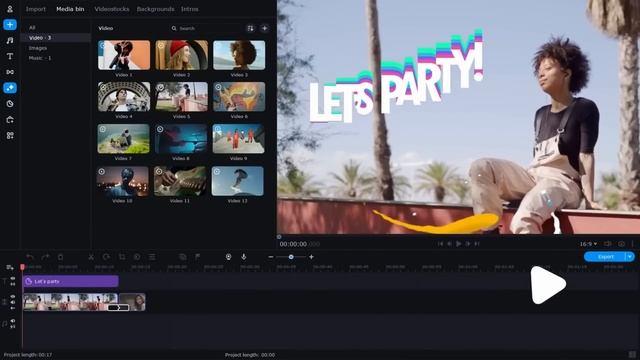Screen dimensions: 640x360
Task: Open the Transitions sidebar section
Action: point(10,72)
